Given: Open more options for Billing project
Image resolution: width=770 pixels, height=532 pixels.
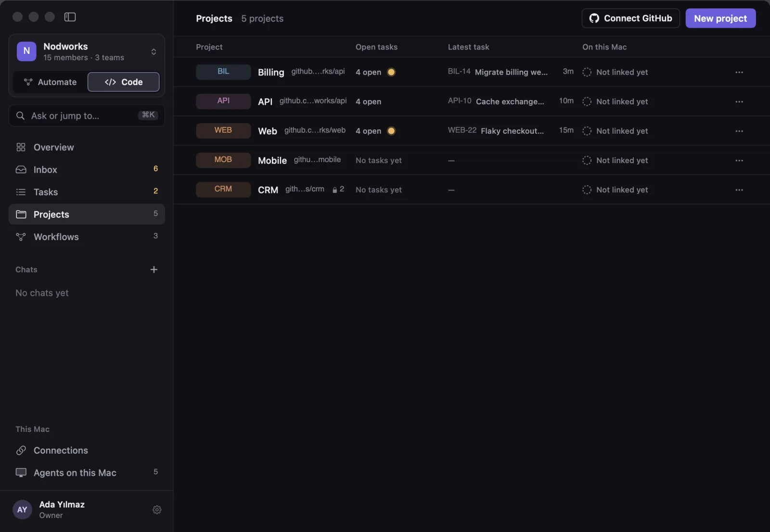Looking at the screenshot, I should (x=739, y=72).
